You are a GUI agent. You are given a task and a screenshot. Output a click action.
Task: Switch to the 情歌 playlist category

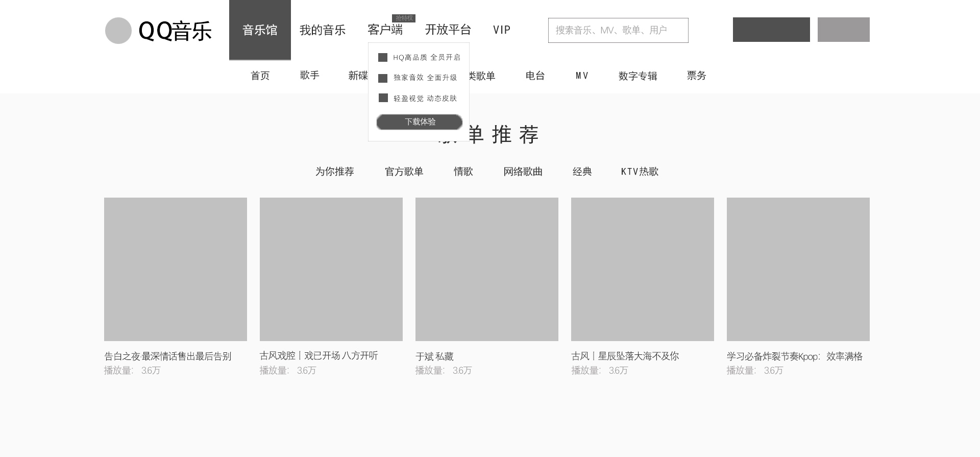[x=463, y=172]
